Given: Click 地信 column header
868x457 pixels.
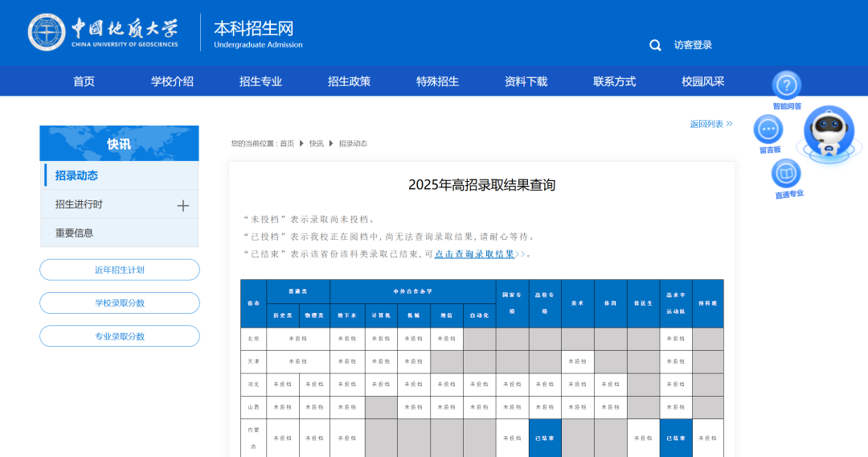Looking at the screenshot, I should click(446, 315).
